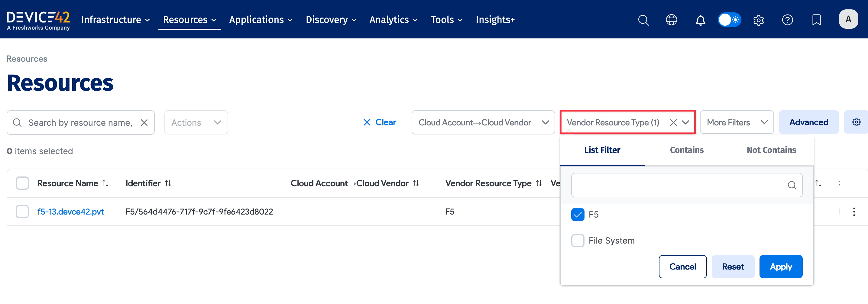
Task: Clear the Vendor Resource Type filter
Action: coord(673,123)
